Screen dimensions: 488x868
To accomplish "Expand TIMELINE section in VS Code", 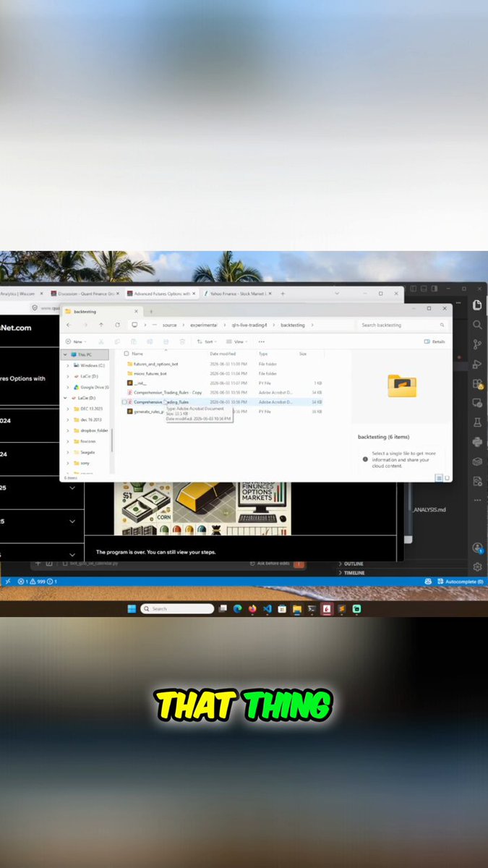I will tap(339, 573).
